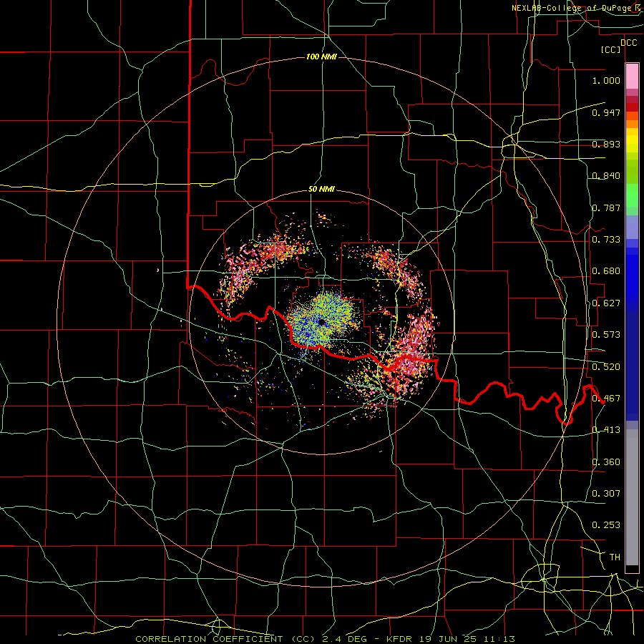Click the 0.787 legend value

pos(606,208)
